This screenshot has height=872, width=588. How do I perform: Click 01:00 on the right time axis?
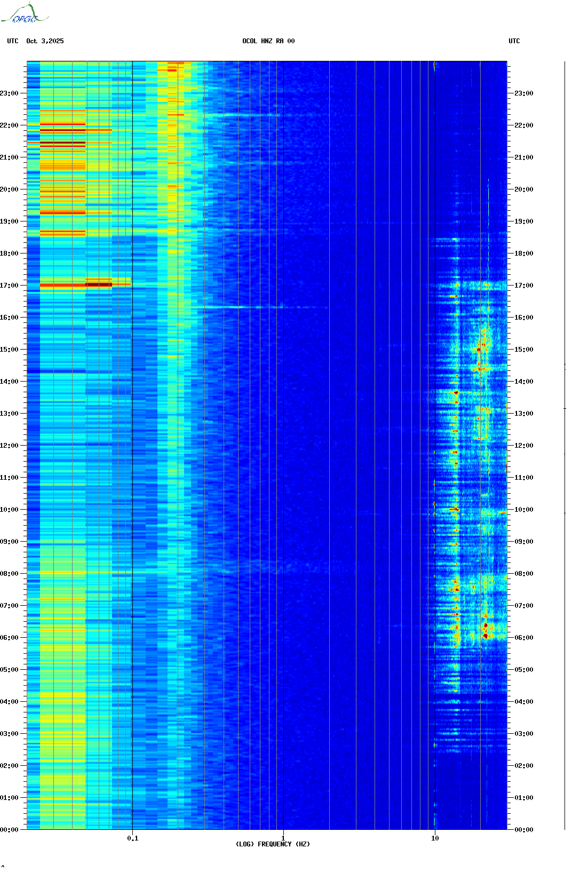tap(523, 798)
